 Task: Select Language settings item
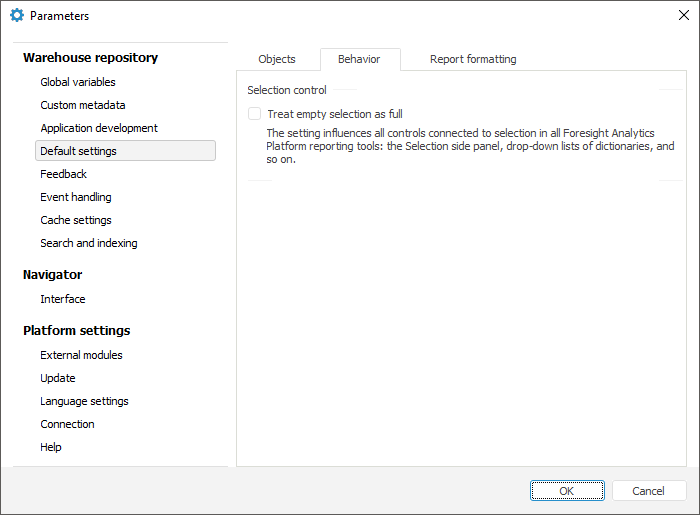(84, 401)
